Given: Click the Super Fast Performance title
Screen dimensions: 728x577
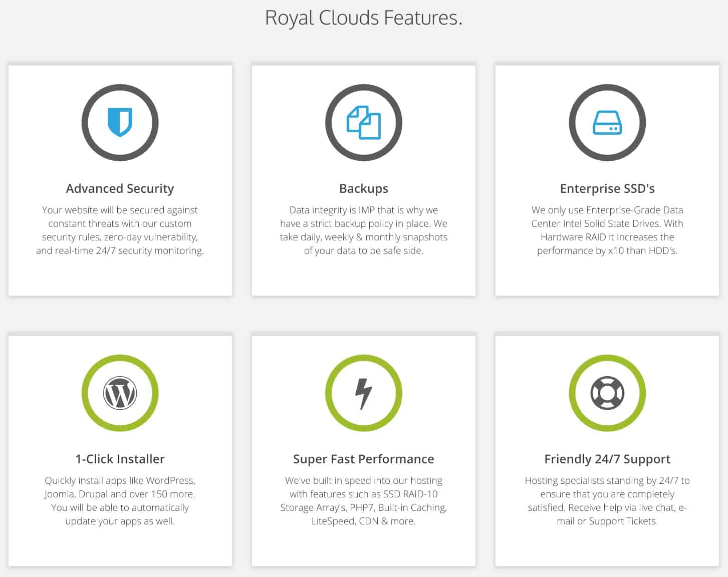Looking at the screenshot, I should point(364,459).
